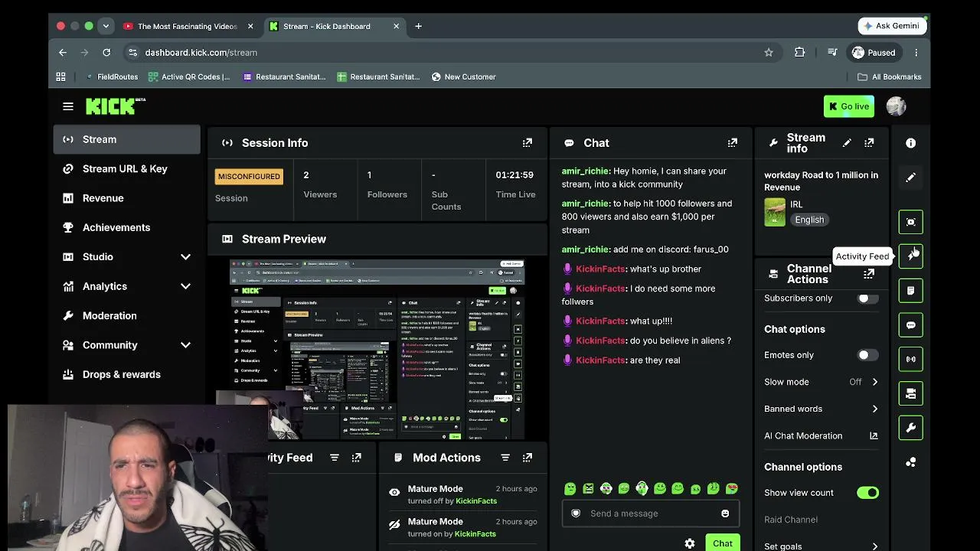The width and height of the screenshot is (980, 551).
Task: Click the English language tag
Action: (809, 220)
